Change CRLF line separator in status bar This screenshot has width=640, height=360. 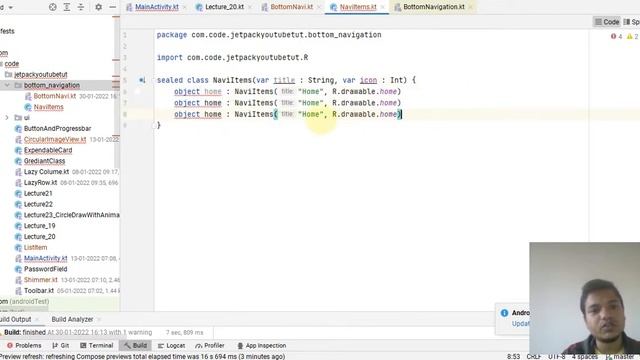tap(534, 356)
